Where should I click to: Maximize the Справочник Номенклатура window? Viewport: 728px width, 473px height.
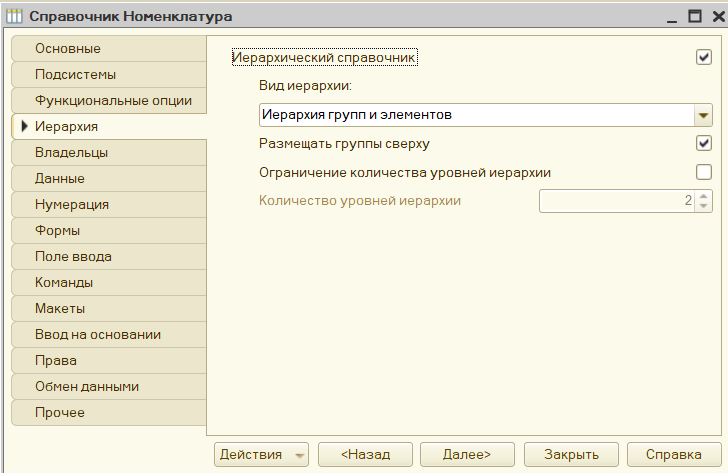695,16
